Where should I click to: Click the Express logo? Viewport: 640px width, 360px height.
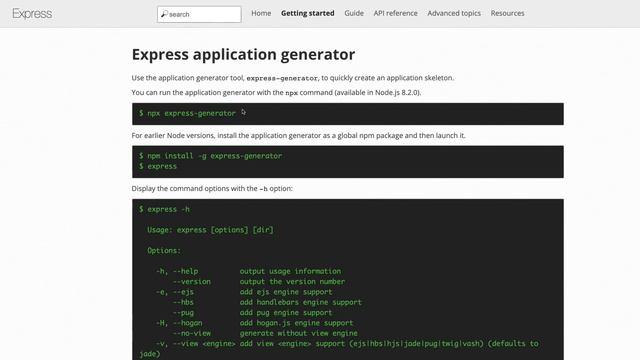(x=32, y=13)
